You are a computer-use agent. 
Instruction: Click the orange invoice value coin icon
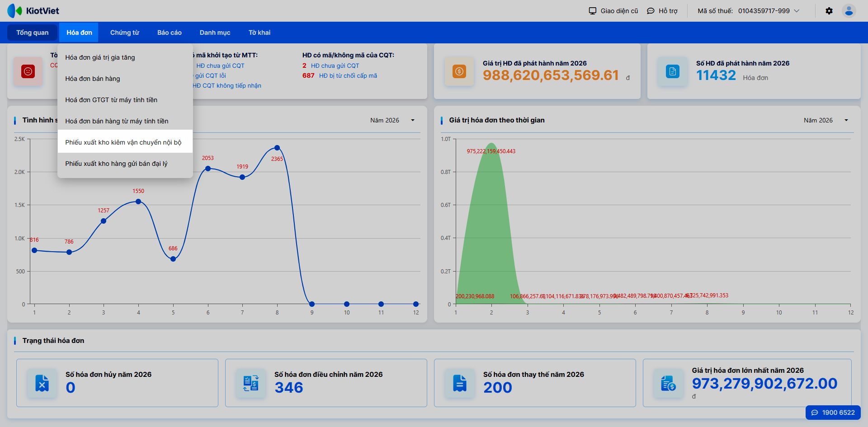459,71
